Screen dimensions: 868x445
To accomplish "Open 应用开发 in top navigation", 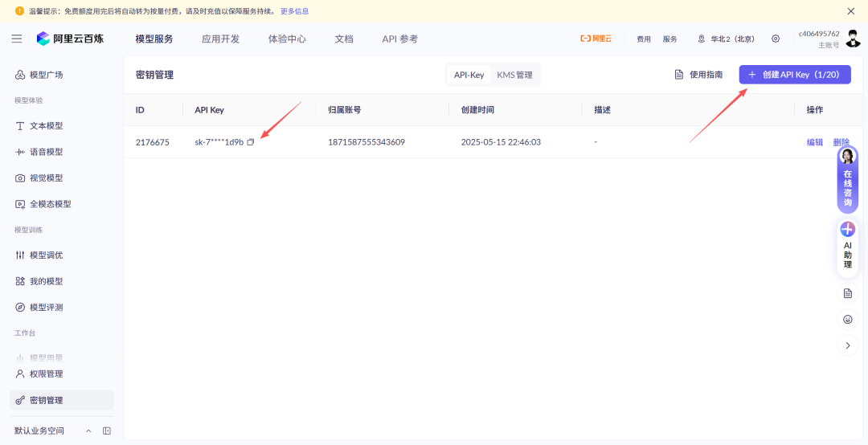I will pos(220,39).
